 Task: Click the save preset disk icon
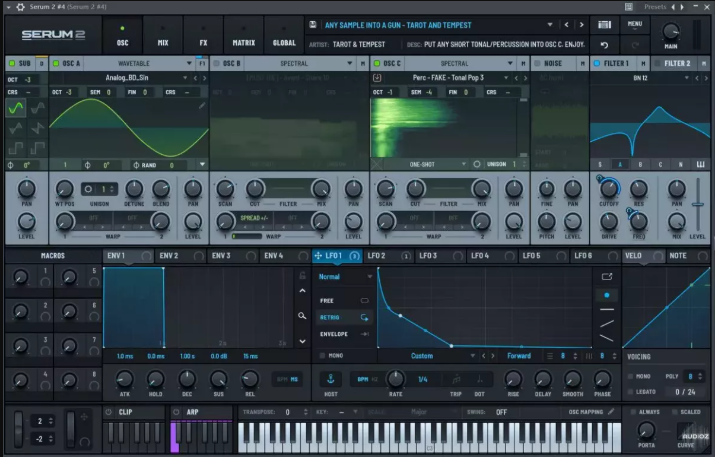coord(313,25)
